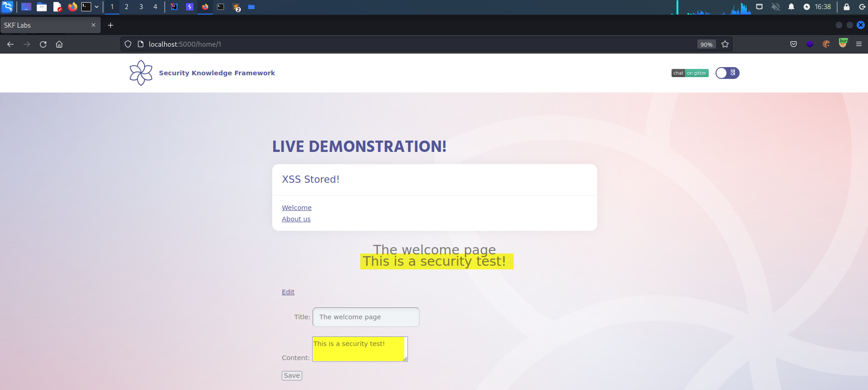Open the notifications bell icon

[x=791, y=7]
